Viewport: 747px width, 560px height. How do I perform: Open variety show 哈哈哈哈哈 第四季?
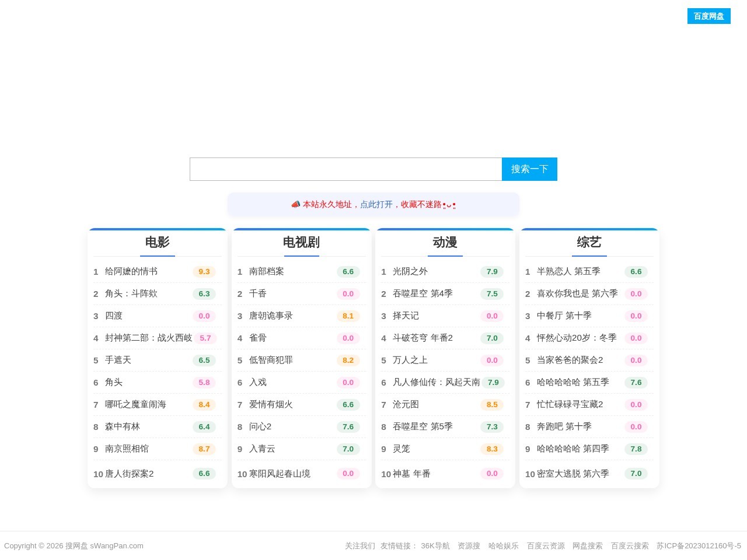coord(573,449)
